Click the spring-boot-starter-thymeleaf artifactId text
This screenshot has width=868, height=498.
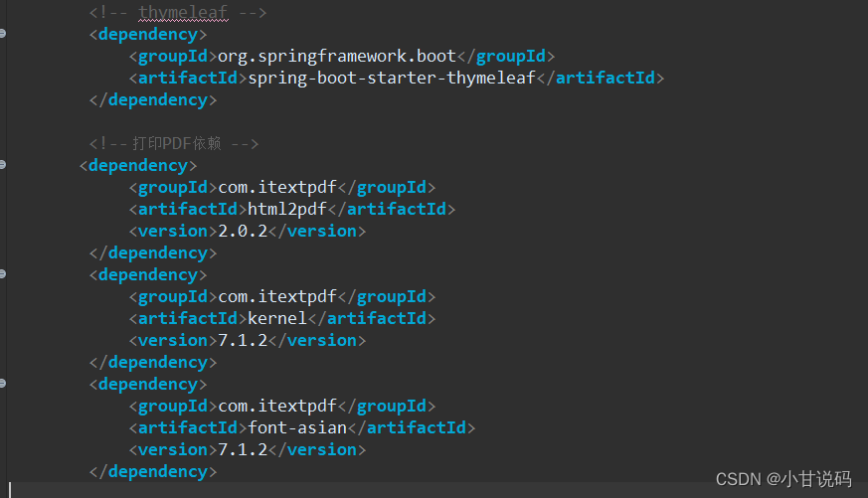pos(392,78)
